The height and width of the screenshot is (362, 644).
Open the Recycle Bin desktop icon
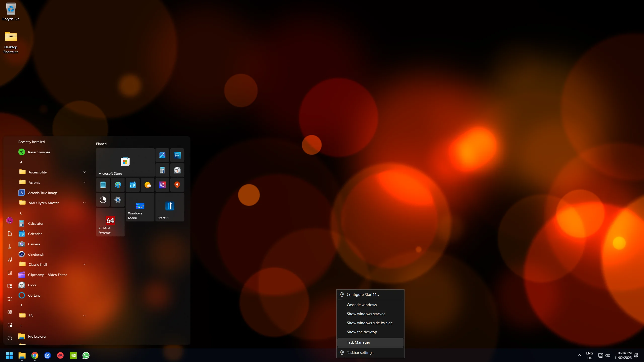(x=11, y=12)
